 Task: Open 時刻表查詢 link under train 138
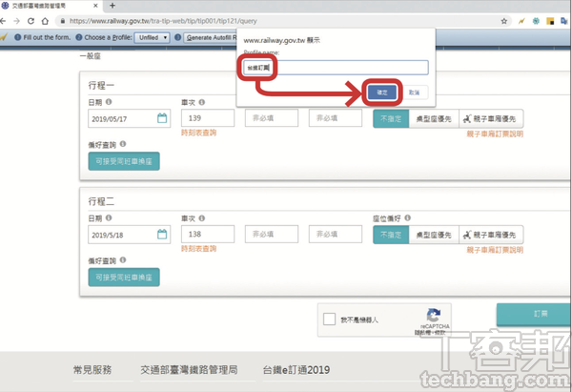pos(199,249)
